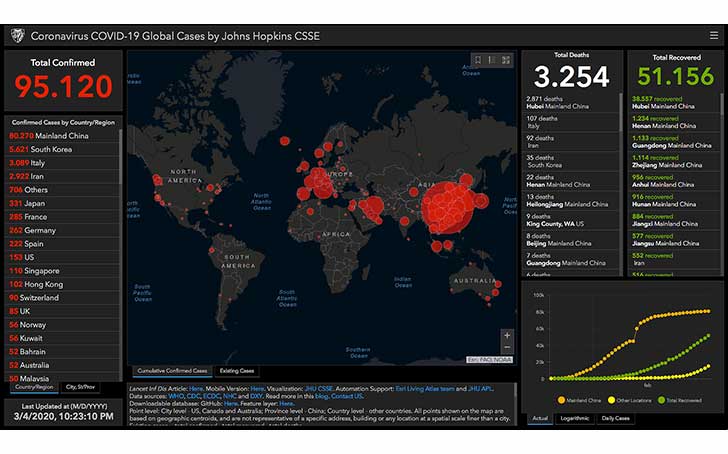728x454 pixels.
Task: Click the 35 deaths South Korea row
Action: (571, 161)
